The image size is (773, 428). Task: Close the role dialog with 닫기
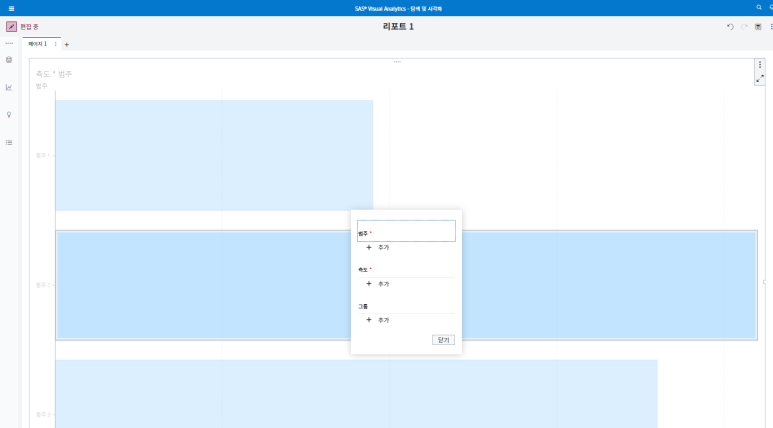coord(443,340)
